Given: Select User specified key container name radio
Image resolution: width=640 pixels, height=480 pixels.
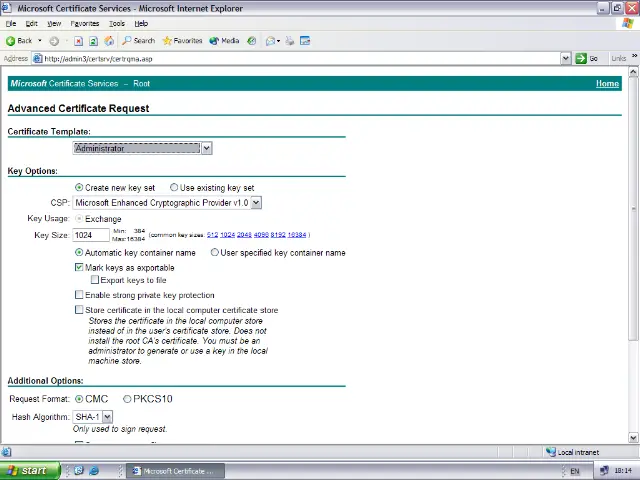Looking at the screenshot, I should 214,252.
